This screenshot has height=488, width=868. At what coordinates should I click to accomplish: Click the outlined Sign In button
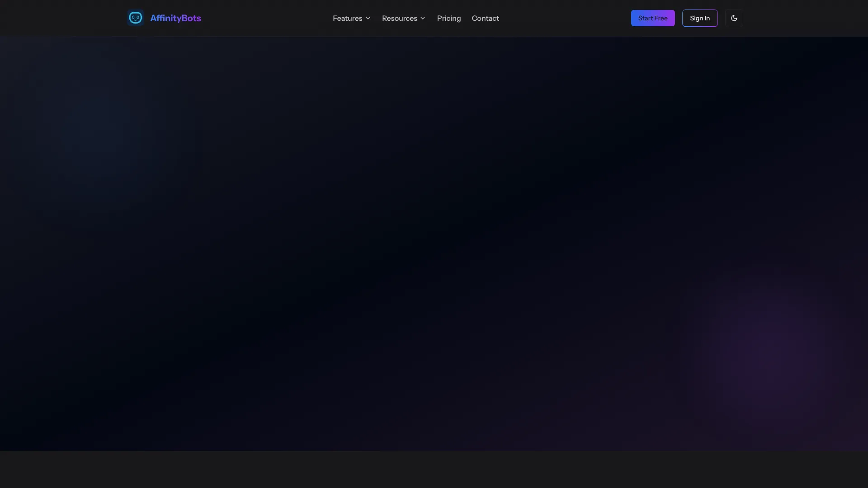(x=699, y=18)
